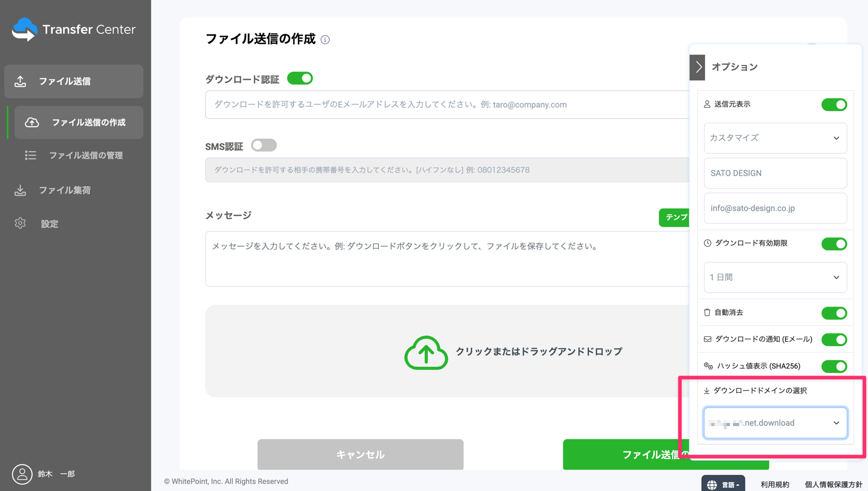Expand the 1日間 expiration dropdown
Screen dimensions: 868x491
tap(775, 277)
